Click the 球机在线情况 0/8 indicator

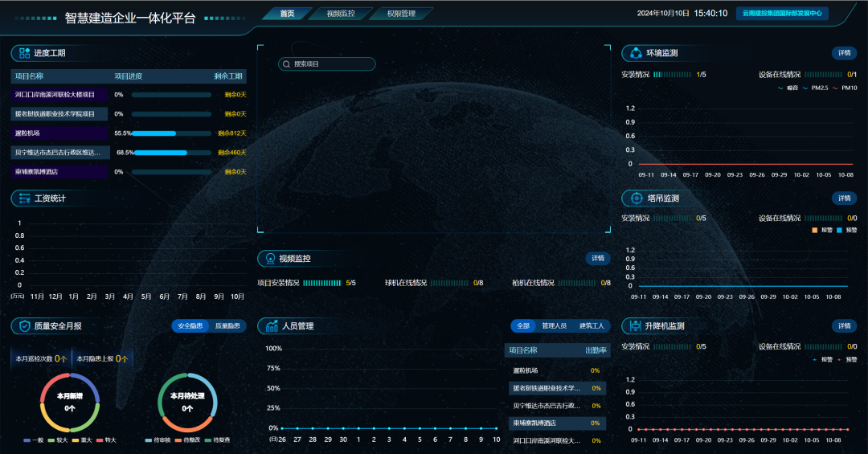click(x=434, y=283)
